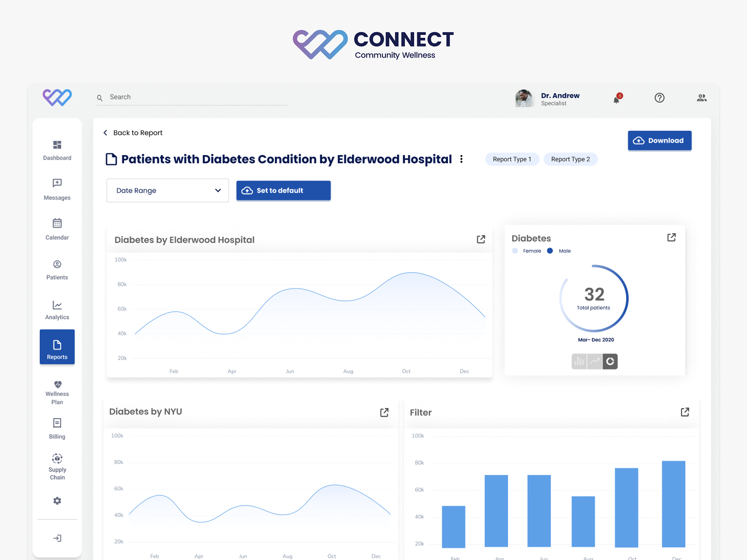Click the Download button
The image size is (747, 560).
point(659,140)
